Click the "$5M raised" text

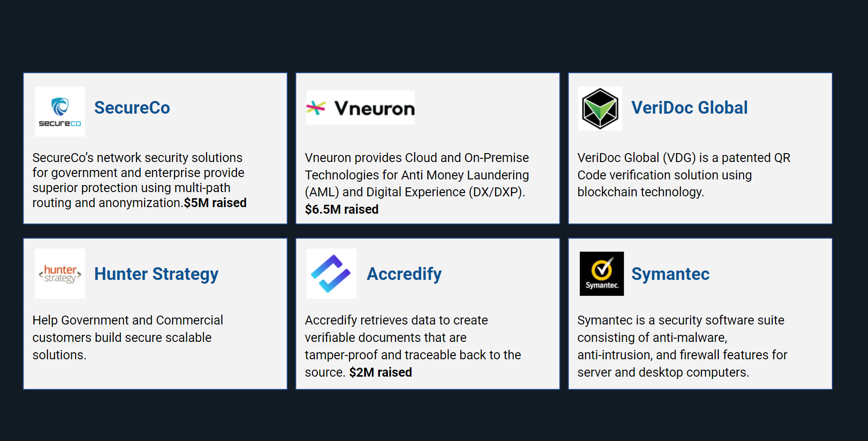coord(215,203)
